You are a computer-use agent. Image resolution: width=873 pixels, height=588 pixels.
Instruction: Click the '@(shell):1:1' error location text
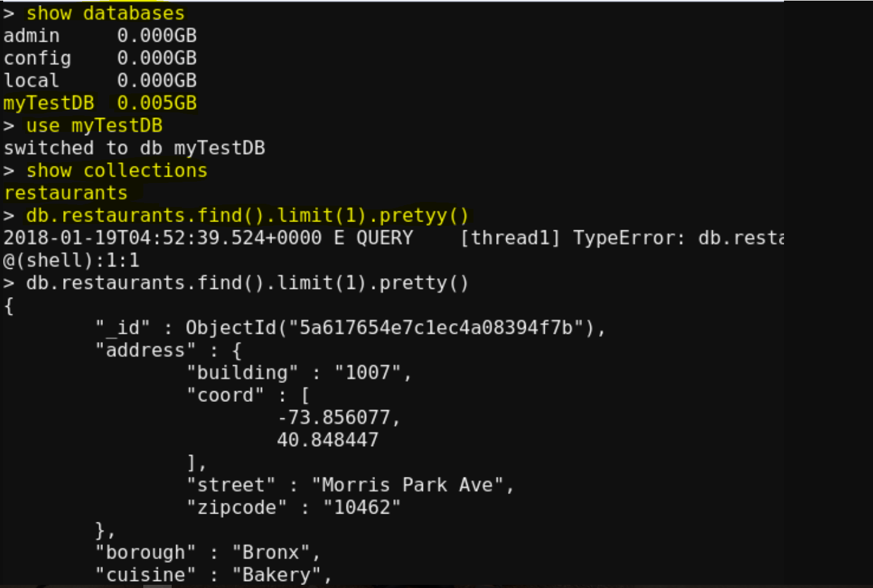[x=71, y=261]
